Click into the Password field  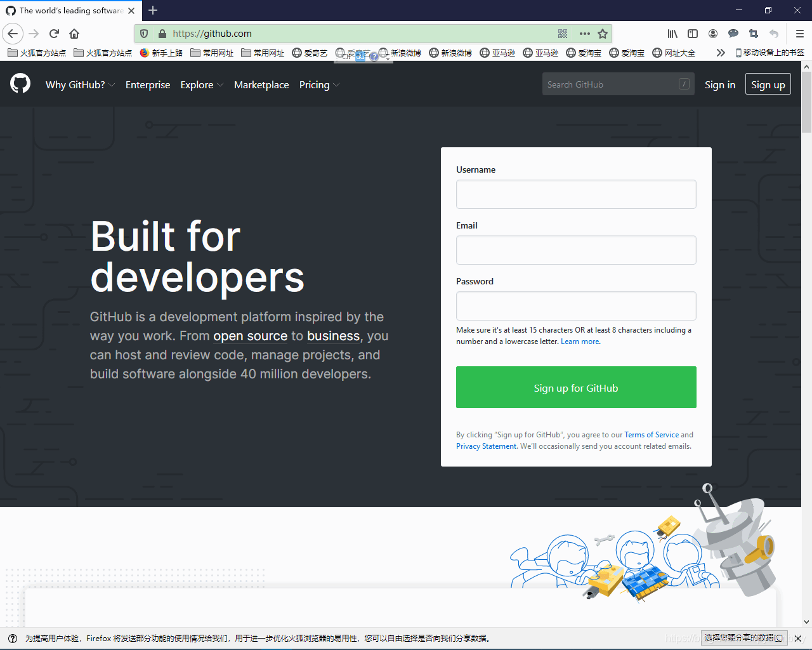(576, 306)
